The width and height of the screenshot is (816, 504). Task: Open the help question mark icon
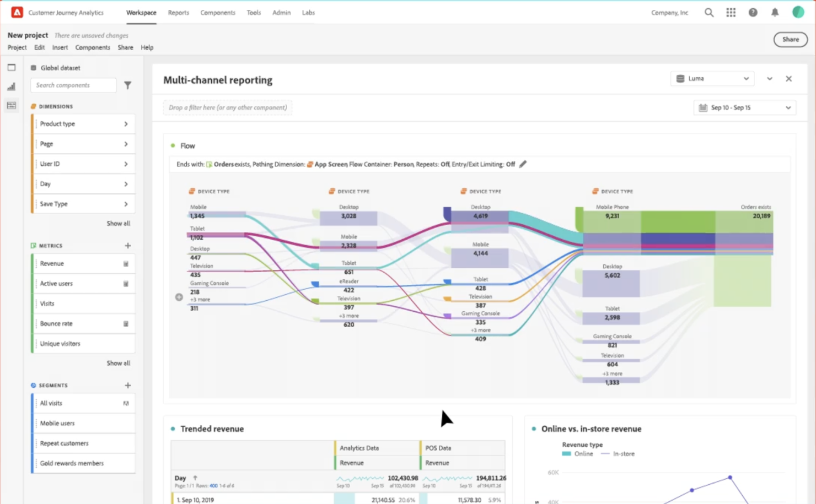click(x=753, y=12)
